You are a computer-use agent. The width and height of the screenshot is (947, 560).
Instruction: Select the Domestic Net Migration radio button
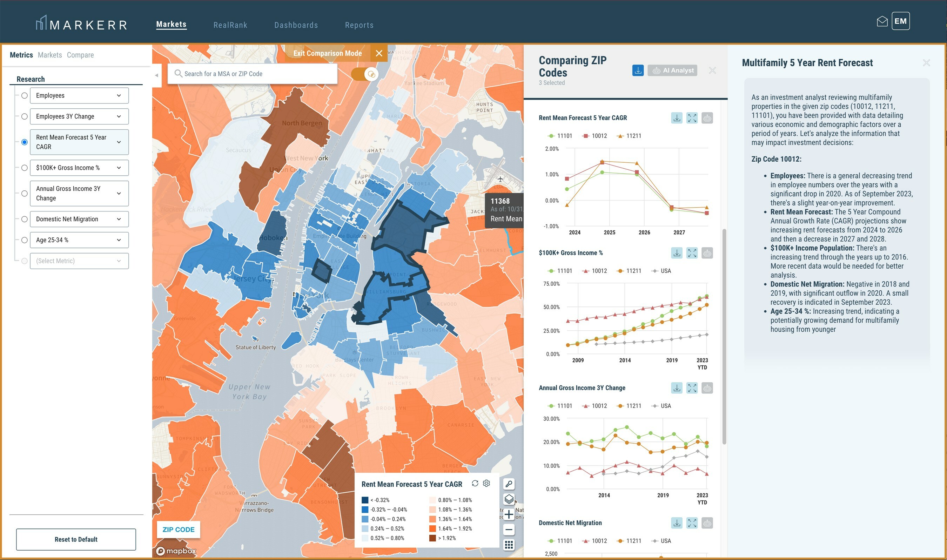coord(25,219)
